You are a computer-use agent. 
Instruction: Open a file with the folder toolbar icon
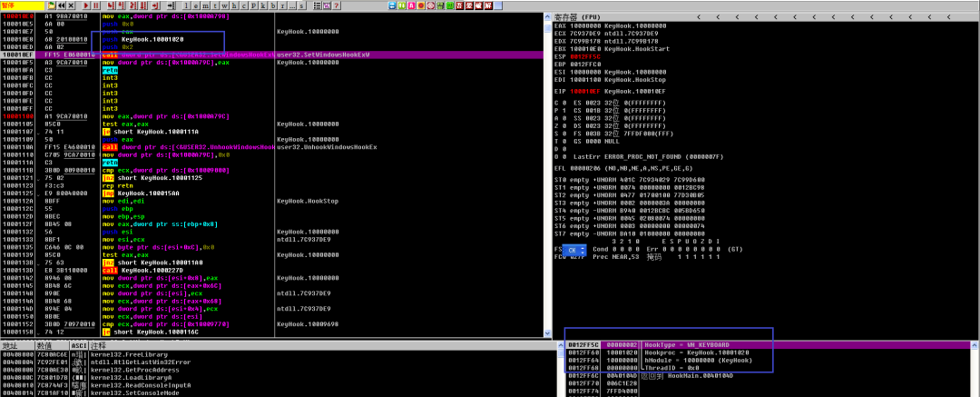(x=51, y=5)
